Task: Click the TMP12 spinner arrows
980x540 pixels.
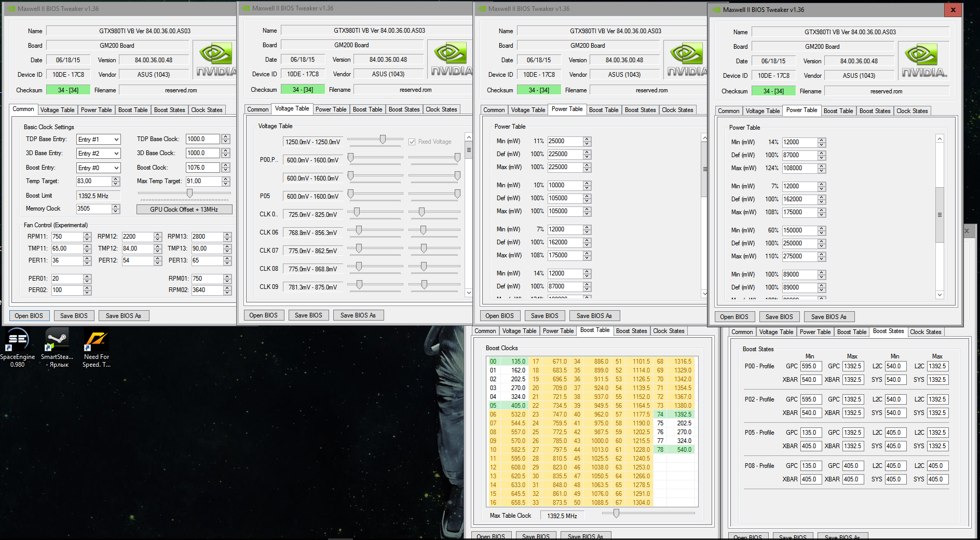Action: [x=158, y=248]
